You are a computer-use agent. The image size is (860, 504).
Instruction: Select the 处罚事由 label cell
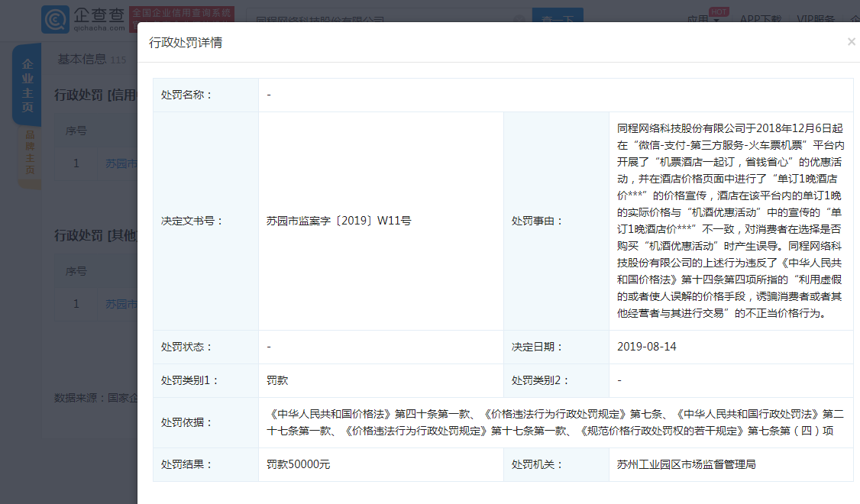coord(556,221)
